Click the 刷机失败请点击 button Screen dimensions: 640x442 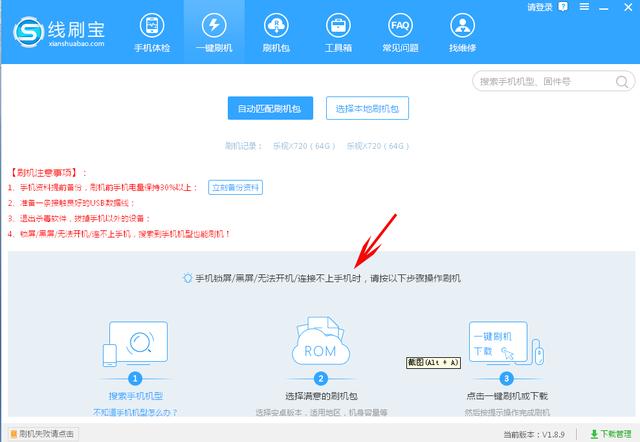click(43, 433)
